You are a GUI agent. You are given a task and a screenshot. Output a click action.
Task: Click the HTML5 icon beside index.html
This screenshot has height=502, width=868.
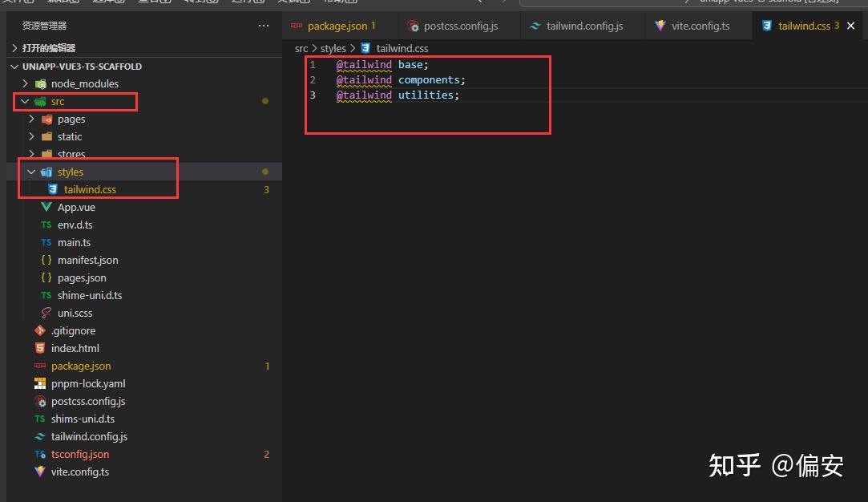point(40,349)
